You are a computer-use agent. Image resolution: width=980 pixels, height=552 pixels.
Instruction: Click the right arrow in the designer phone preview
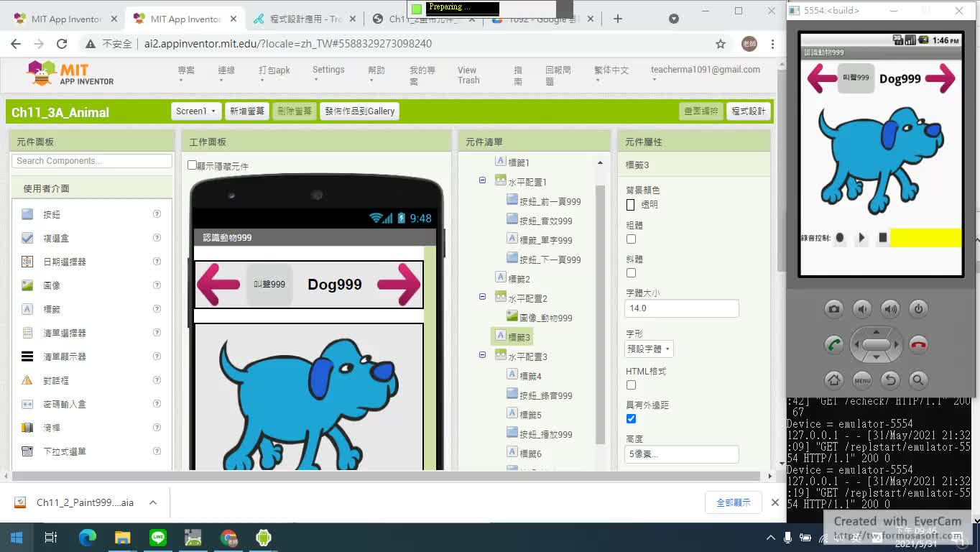click(x=399, y=285)
